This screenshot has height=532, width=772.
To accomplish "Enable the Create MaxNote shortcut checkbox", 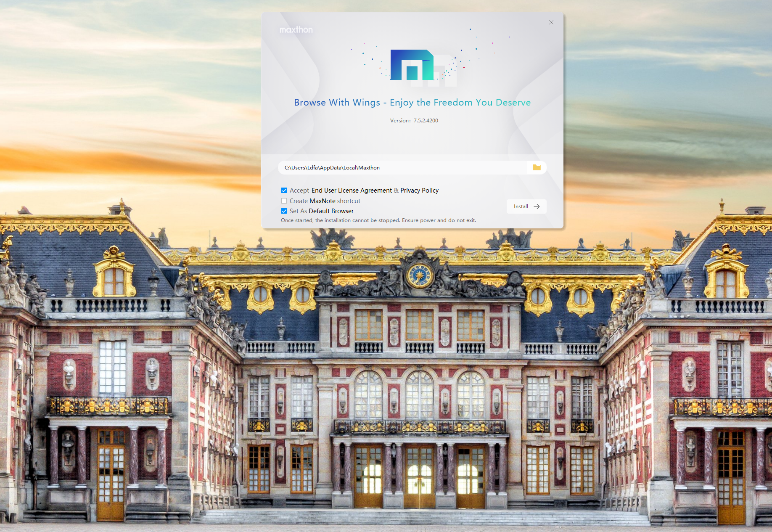I will point(284,201).
